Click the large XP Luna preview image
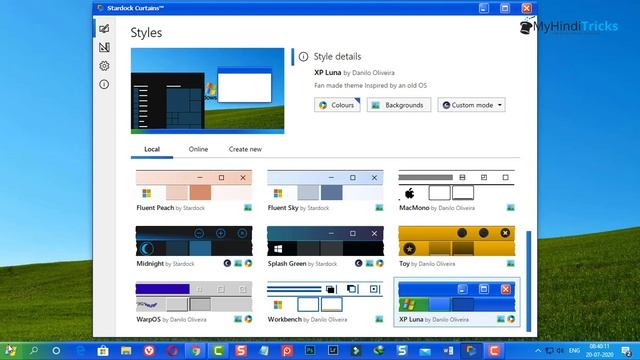Screen dimensions: 640x360 coord(207,91)
